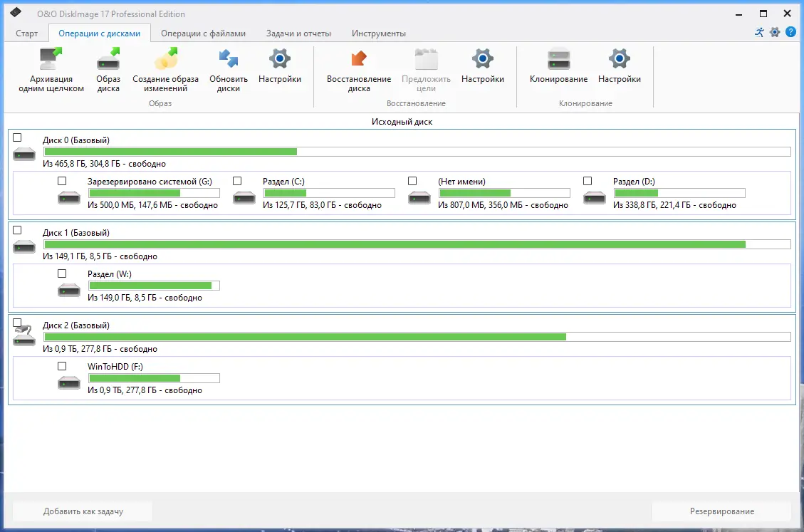Click the Раздел (D:) usage bar
Image resolution: width=804 pixels, height=532 pixels.
679,193
